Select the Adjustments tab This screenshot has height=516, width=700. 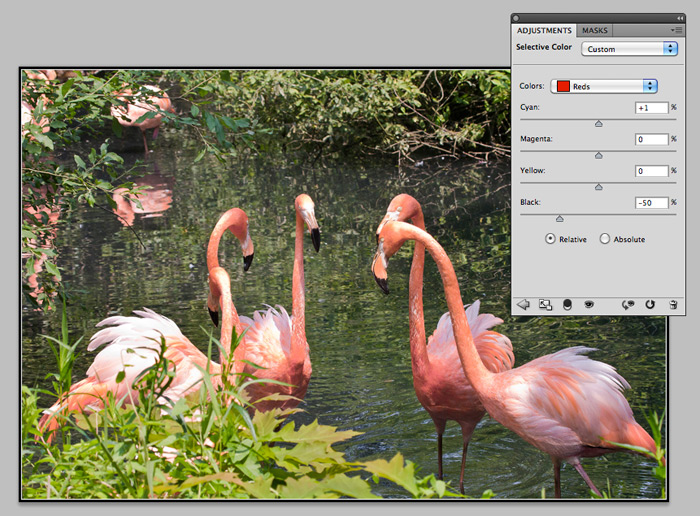point(544,31)
